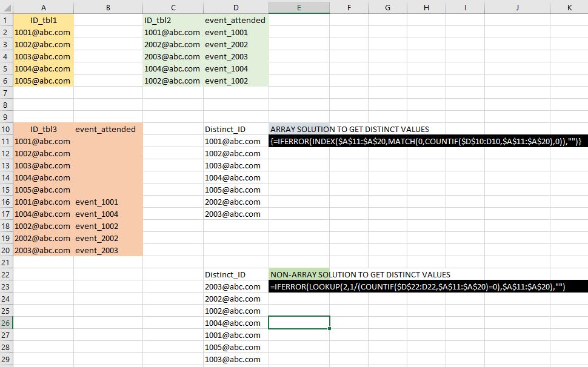588x367 pixels.
Task: Click event_attended header in cell B10
Action: (108, 129)
